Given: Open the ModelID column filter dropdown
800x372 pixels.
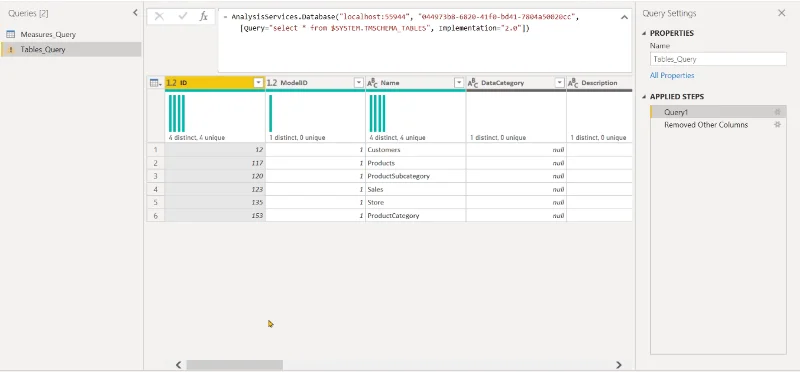Looking at the screenshot, I should [359, 83].
